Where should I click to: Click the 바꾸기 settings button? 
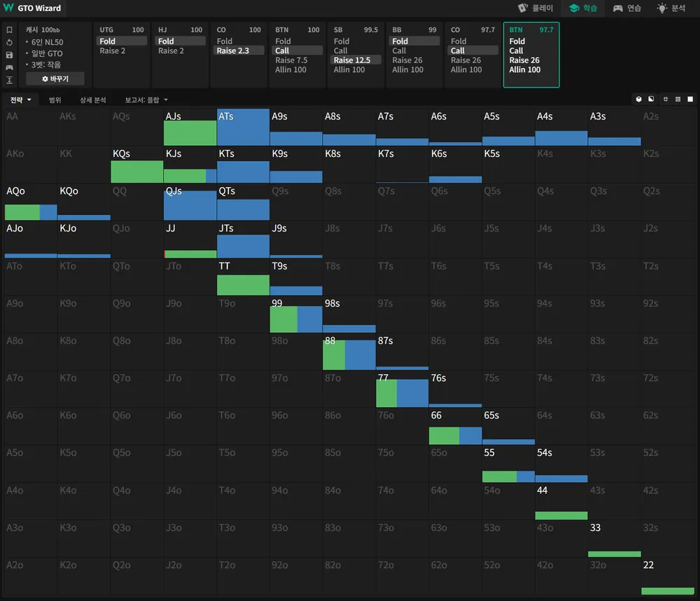(55, 78)
